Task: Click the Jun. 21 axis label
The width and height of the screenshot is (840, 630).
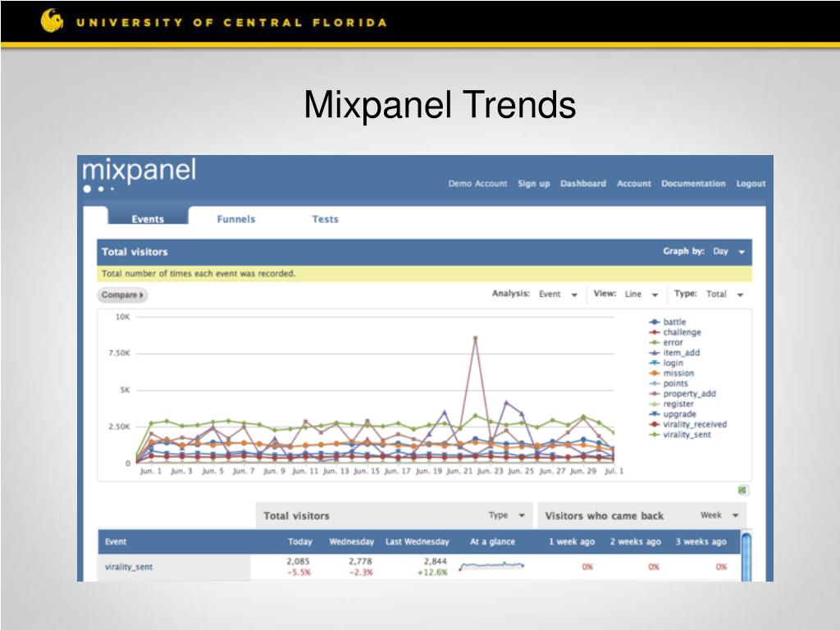Action: [x=459, y=472]
